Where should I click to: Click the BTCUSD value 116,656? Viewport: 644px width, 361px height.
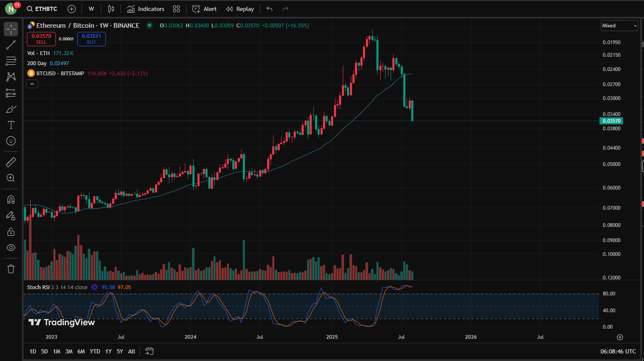pyautogui.click(x=97, y=73)
